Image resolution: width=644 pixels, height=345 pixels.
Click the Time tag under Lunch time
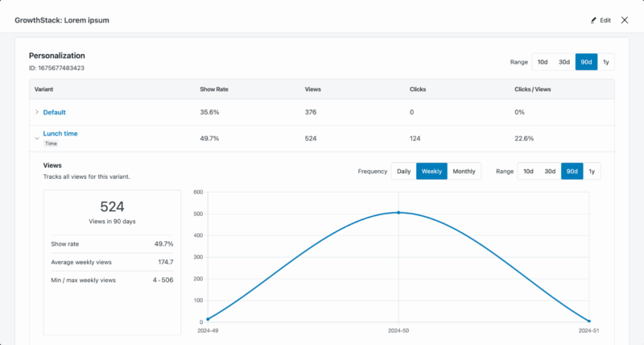tap(51, 143)
